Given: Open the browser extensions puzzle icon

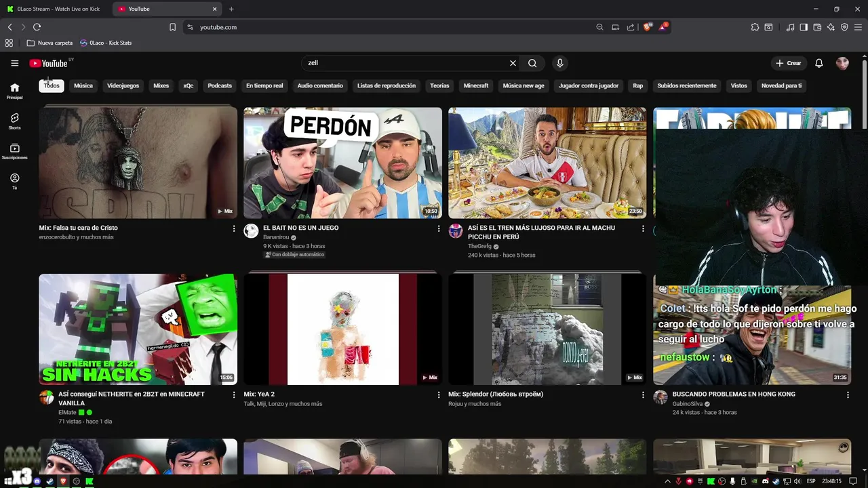Looking at the screenshot, I should (x=755, y=27).
